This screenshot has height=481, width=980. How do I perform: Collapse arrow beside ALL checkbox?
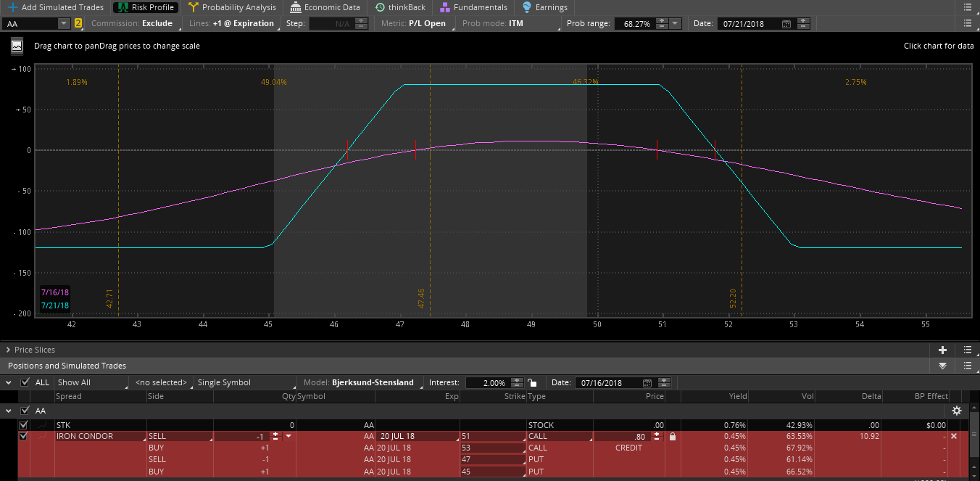click(x=9, y=382)
